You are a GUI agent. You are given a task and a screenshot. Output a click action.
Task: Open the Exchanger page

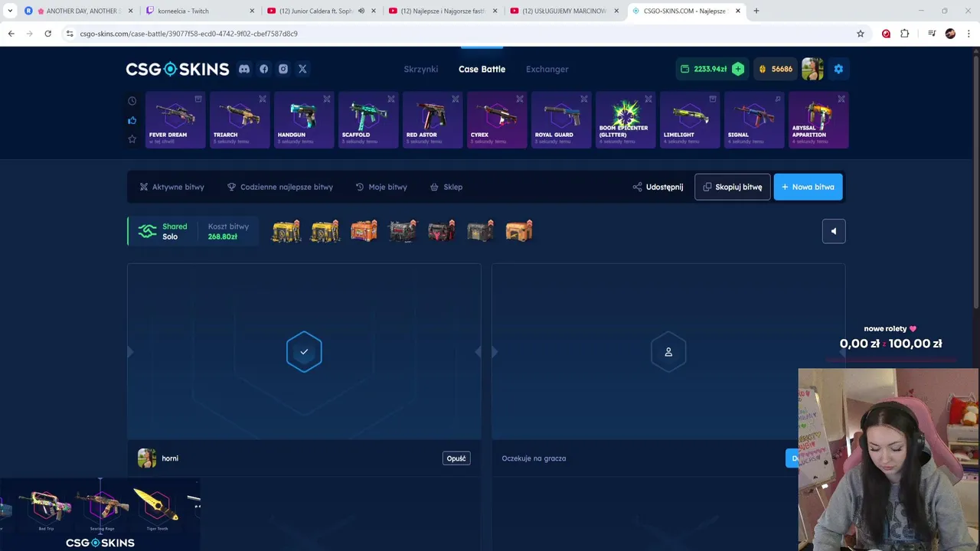(547, 69)
